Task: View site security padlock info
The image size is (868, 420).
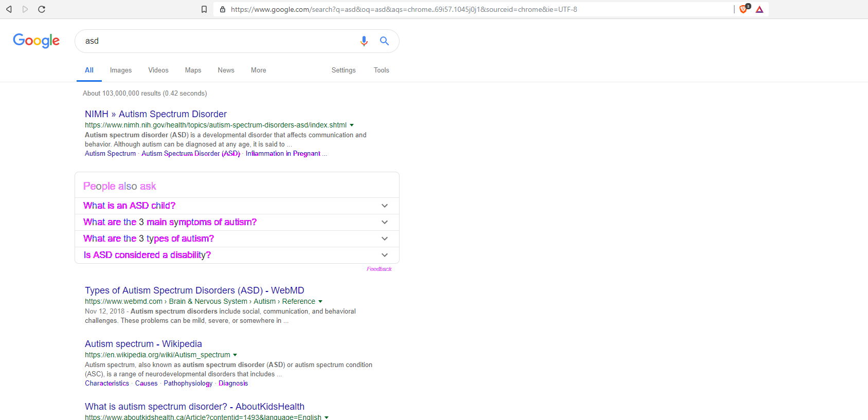Action: point(223,9)
